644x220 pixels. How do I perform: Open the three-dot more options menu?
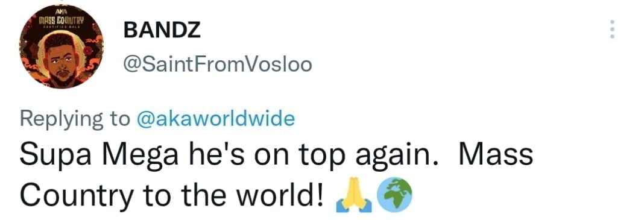(613, 29)
